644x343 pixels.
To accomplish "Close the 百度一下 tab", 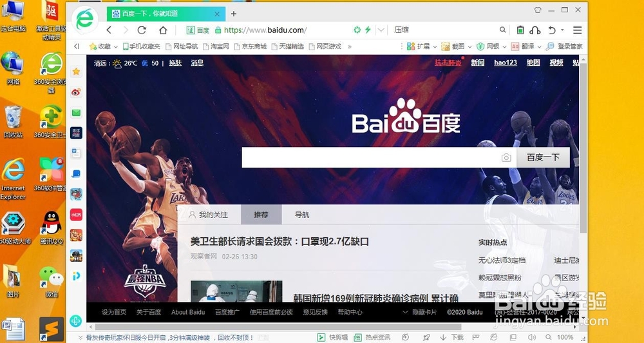I will click(217, 14).
